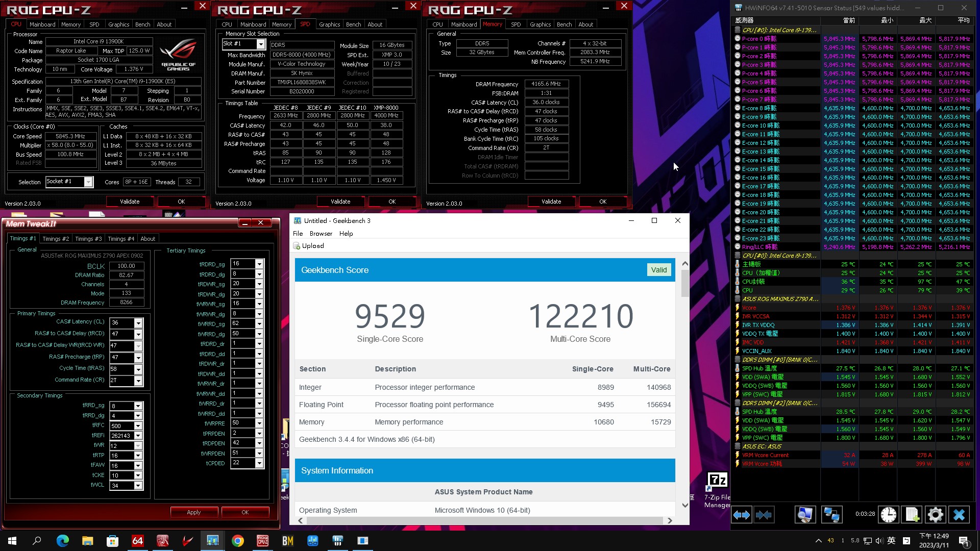
Task: Click BCLK 100.00 input field
Action: (126, 266)
